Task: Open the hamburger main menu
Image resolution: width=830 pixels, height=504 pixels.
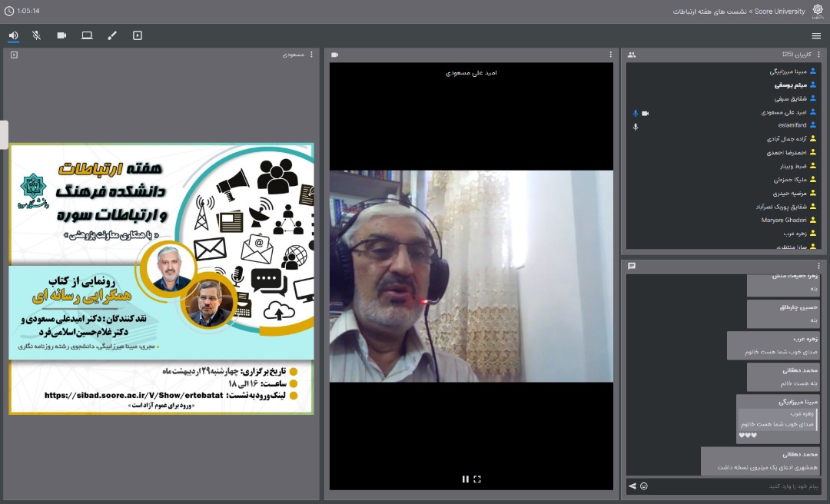Action: point(816,36)
